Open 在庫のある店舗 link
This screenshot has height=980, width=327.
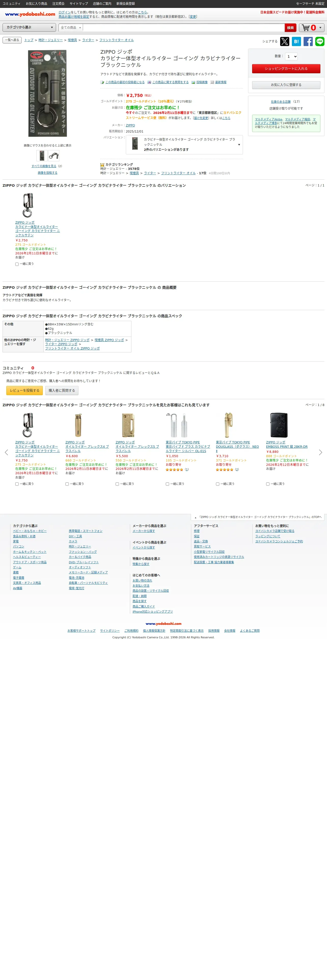coord(281,102)
